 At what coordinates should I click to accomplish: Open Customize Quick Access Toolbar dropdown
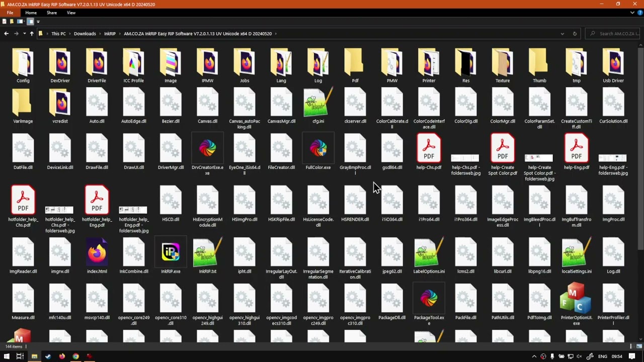[38, 22]
